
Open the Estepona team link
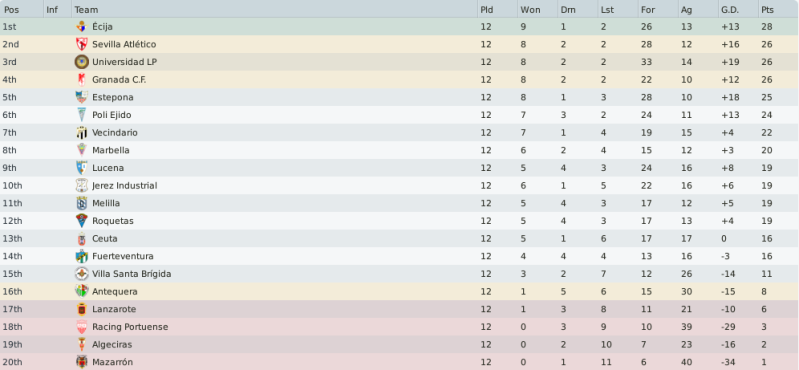113,97
